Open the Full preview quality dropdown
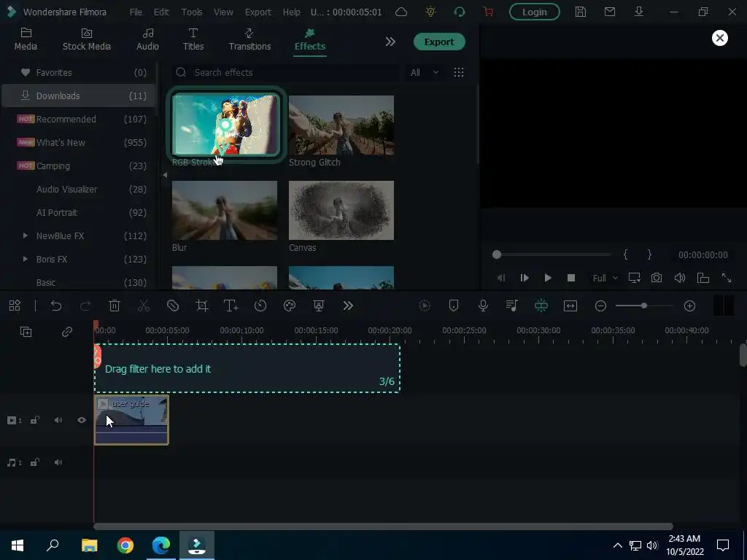 point(605,278)
